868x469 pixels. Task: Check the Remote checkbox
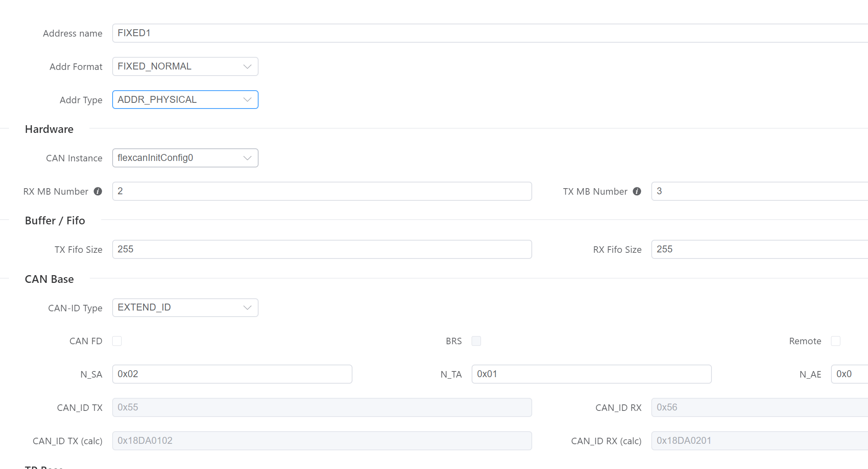[835, 341]
